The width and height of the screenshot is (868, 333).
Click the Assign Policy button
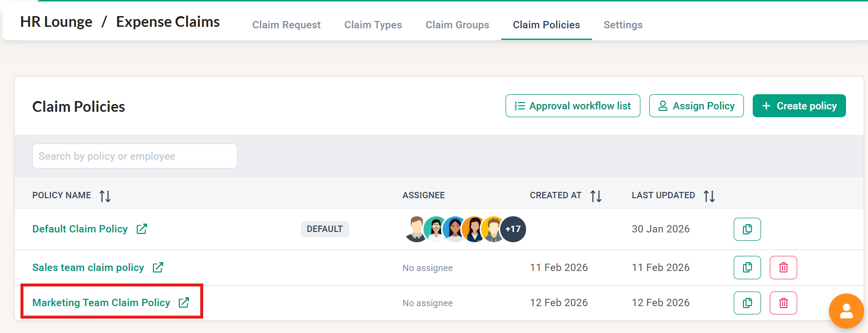pos(696,106)
